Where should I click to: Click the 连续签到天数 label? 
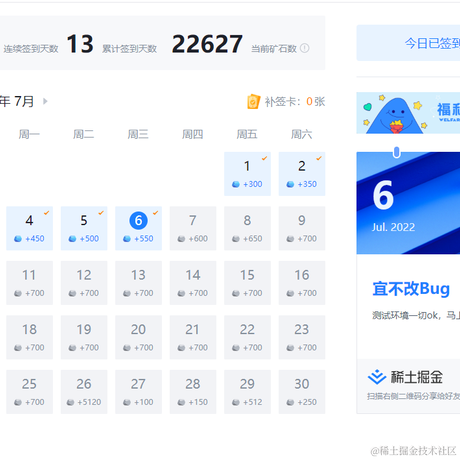[x=31, y=49]
